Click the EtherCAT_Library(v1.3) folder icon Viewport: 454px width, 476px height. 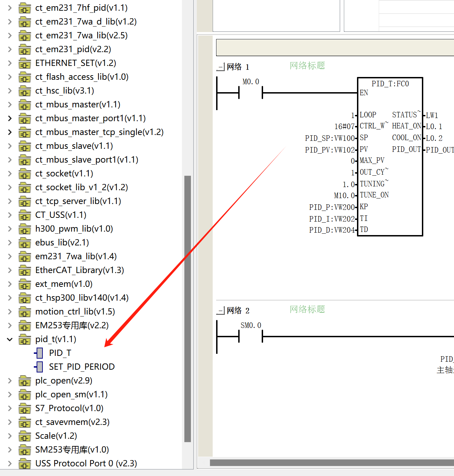[x=25, y=270]
